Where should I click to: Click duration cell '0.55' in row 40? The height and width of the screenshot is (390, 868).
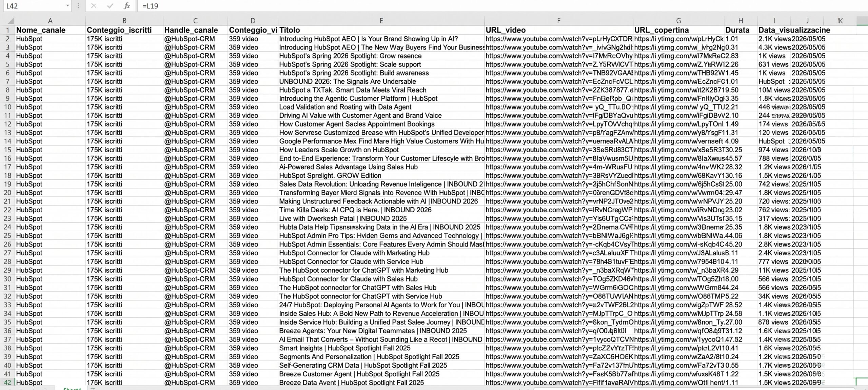(x=741, y=365)
